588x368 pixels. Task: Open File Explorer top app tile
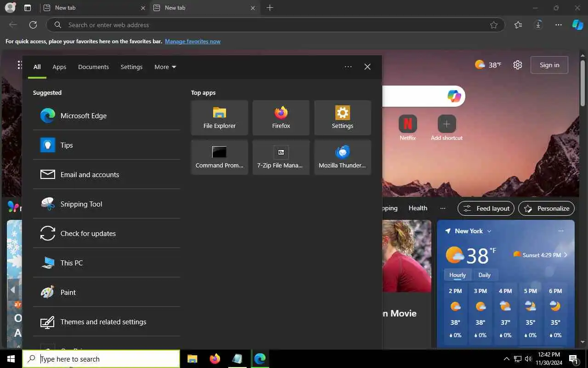pyautogui.click(x=220, y=118)
